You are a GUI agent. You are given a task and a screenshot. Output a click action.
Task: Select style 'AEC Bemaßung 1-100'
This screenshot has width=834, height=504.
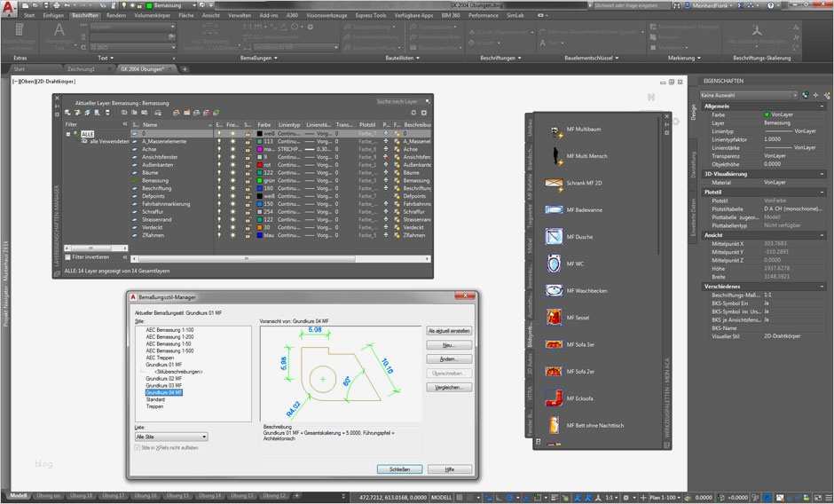coord(169,330)
